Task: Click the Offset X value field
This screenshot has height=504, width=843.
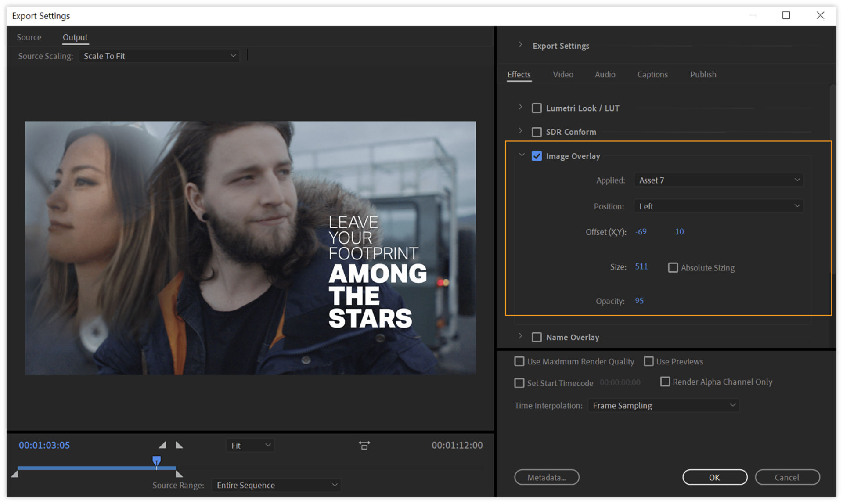Action: [x=641, y=232]
